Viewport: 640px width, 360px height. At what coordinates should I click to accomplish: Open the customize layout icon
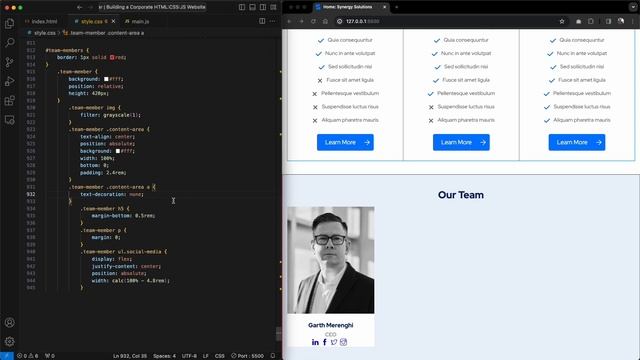pos(273,7)
